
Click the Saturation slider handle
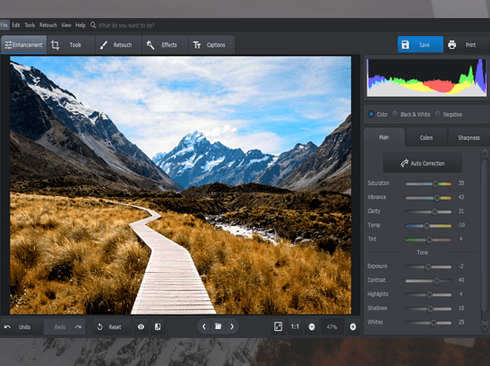[435, 184]
